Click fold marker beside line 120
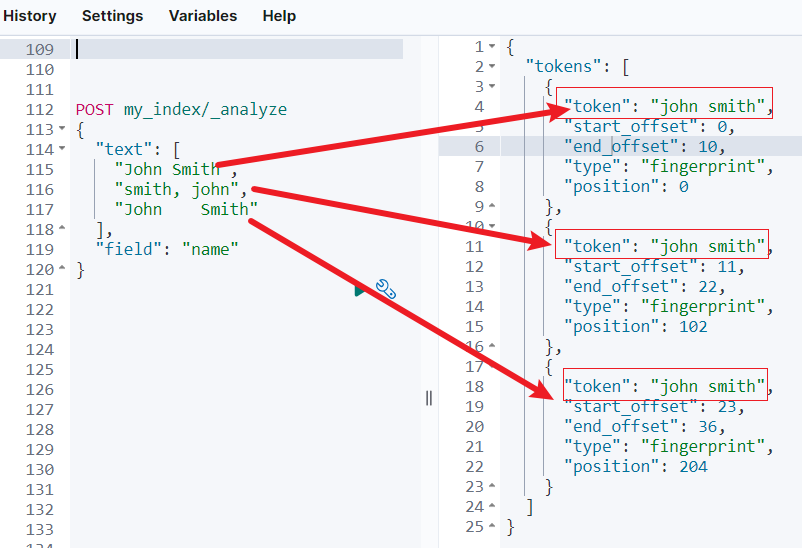Viewport: 802px width, 548px height. pos(62,268)
